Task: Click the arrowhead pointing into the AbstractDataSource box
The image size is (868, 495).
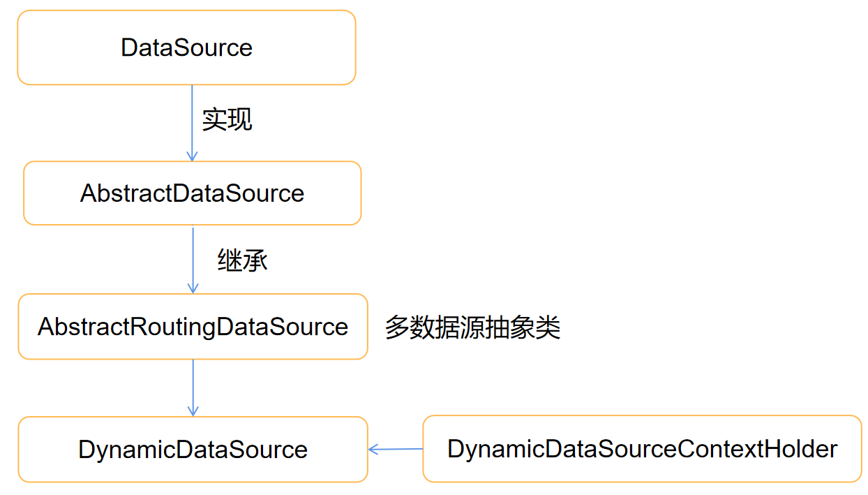Action: [193, 156]
